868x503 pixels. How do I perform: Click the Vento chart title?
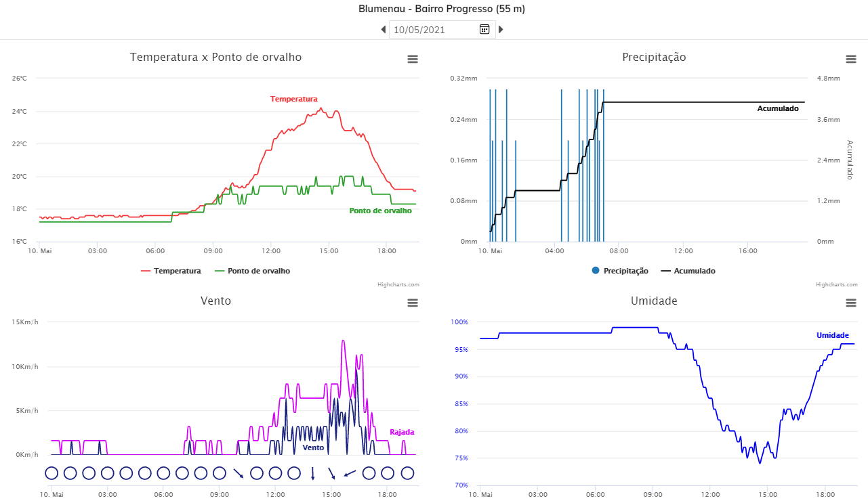215,301
